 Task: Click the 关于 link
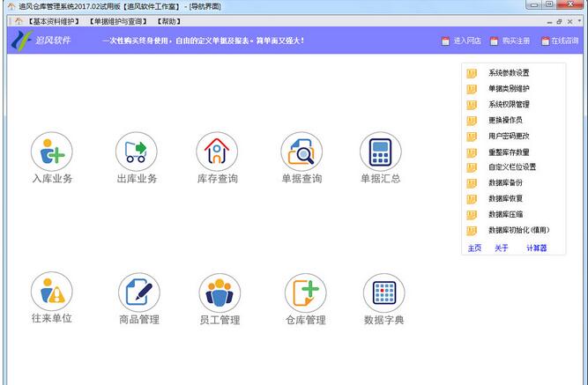coord(502,248)
